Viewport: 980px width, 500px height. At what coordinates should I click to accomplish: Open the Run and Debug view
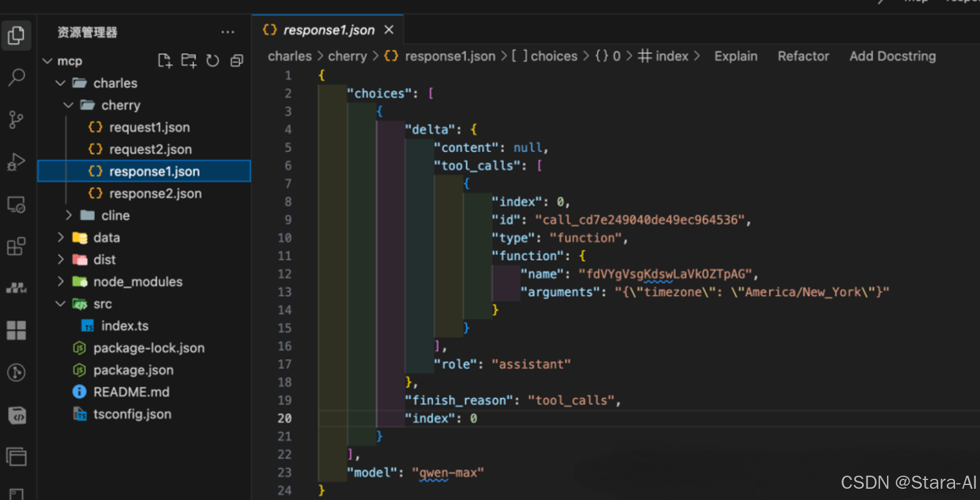click(16, 162)
